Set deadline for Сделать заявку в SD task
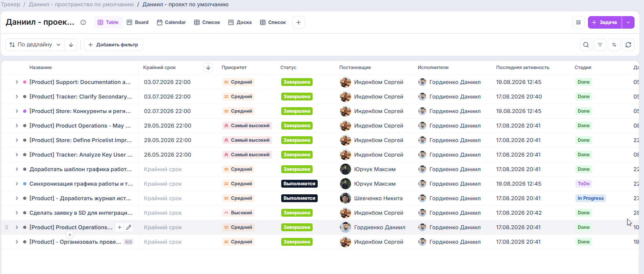Viewport: 644px width, 274px height. point(163,213)
